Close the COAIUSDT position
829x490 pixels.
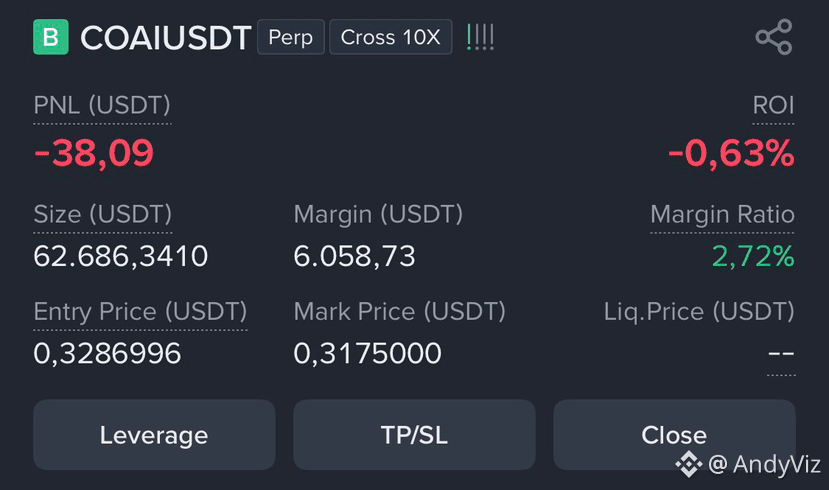coord(674,434)
